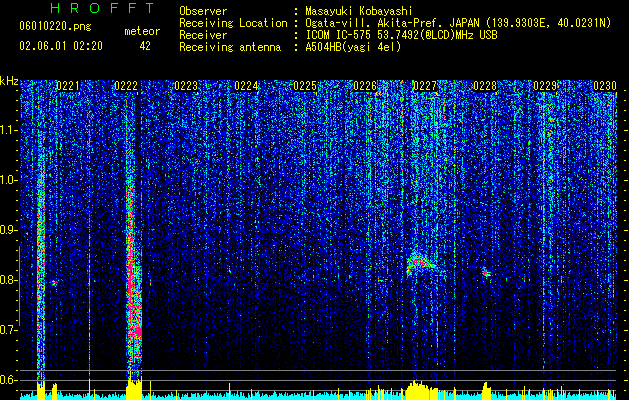
Task: Click the HROFFT title text
Action: 103,8
